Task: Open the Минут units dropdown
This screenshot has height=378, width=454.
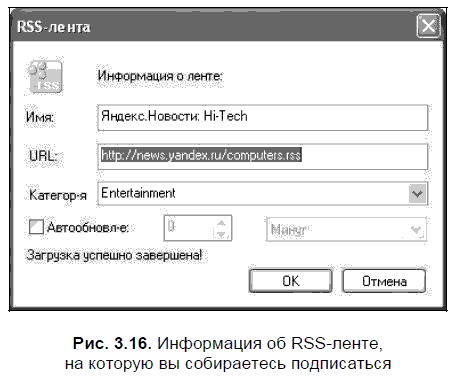Action: pyautogui.click(x=346, y=229)
